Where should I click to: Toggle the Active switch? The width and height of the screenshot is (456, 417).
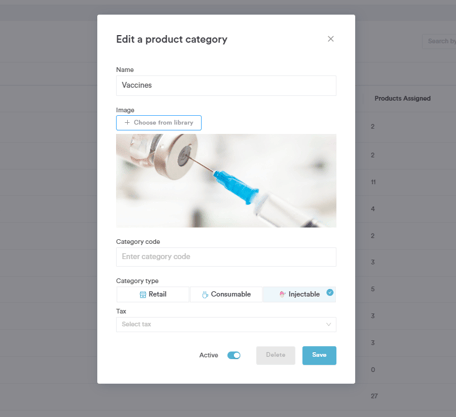pos(234,355)
